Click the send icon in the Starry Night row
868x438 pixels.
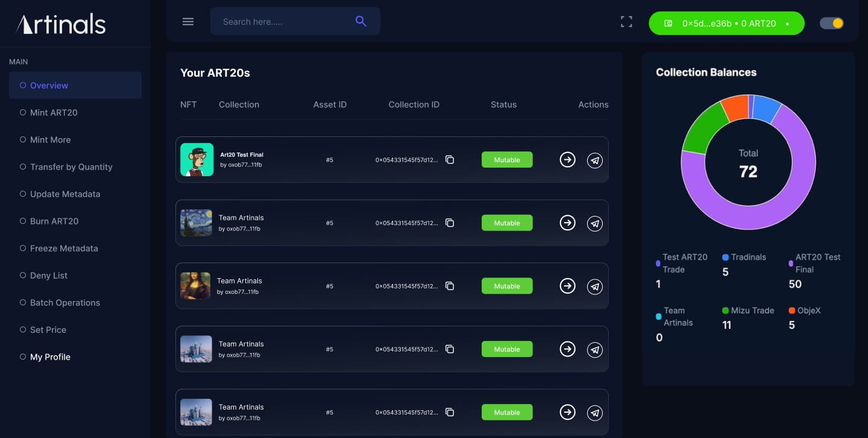[x=595, y=223]
